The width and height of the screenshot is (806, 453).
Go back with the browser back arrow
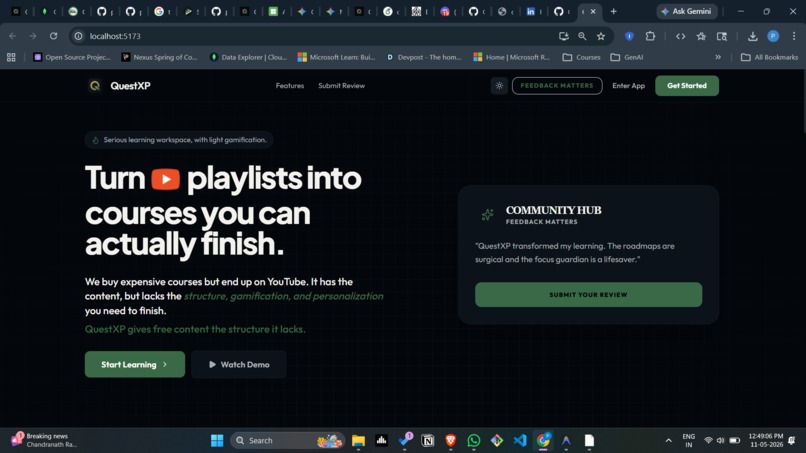click(12, 36)
